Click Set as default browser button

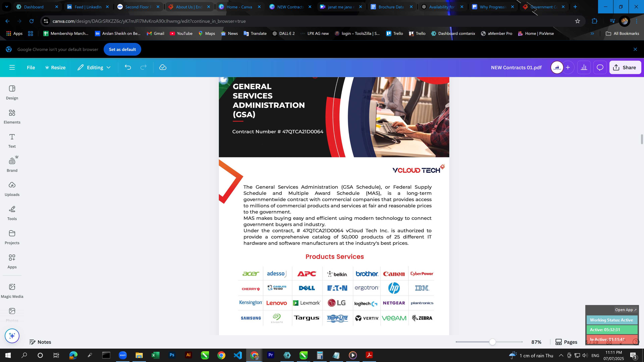122,49
